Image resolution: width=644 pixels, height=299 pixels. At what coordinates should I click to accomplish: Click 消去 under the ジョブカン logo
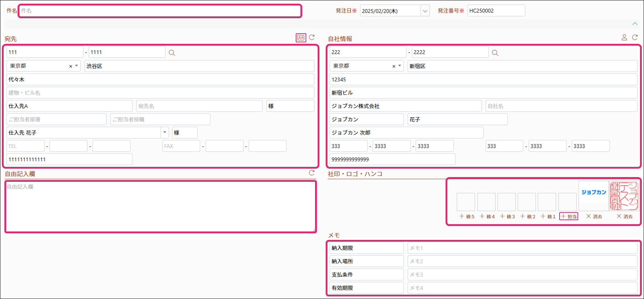[594, 216]
